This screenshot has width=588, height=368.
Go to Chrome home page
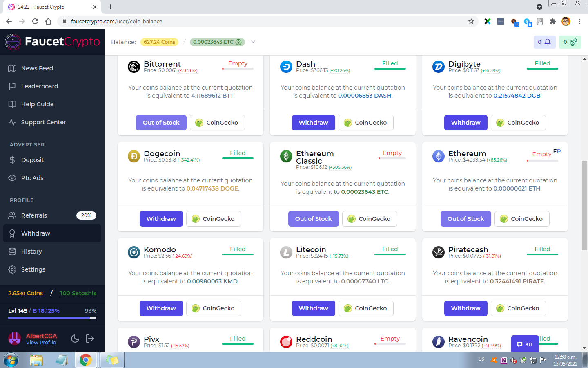click(48, 21)
